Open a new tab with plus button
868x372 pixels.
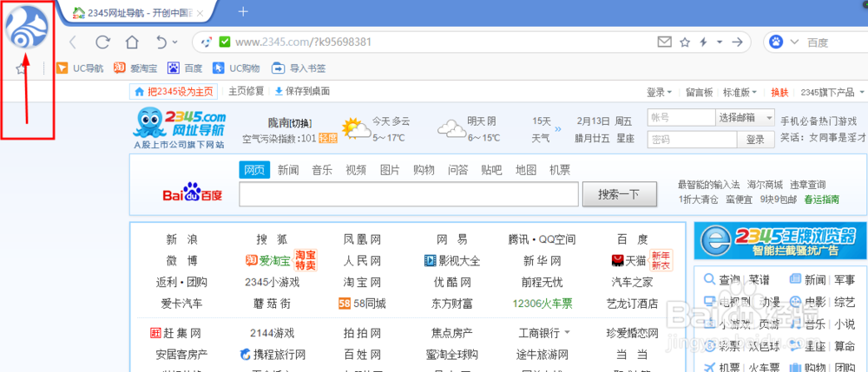242,11
